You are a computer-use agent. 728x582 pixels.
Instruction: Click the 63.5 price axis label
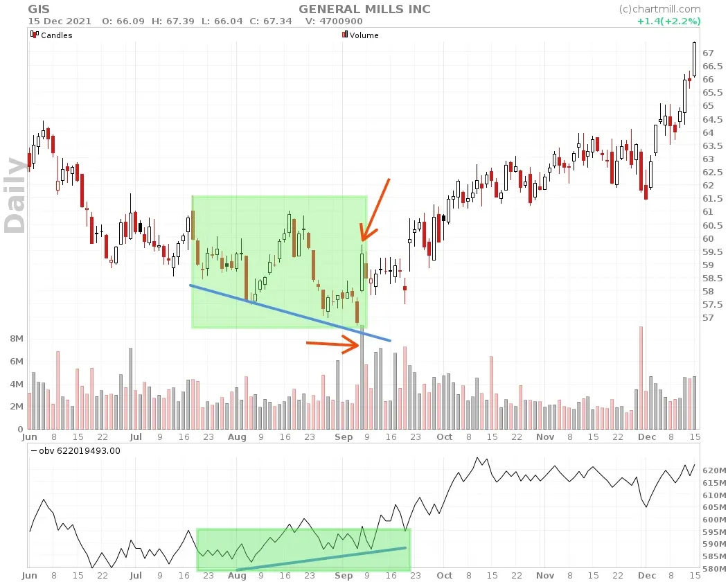point(713,146)
